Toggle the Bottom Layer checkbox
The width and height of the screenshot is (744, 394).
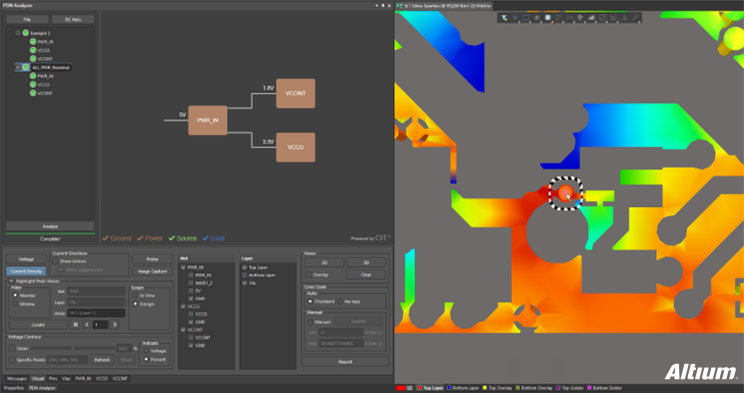[x=245, y=275]
